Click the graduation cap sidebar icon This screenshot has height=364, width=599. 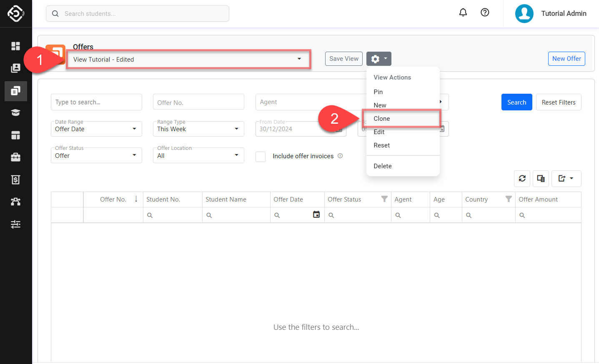click(x=15, y=112)
